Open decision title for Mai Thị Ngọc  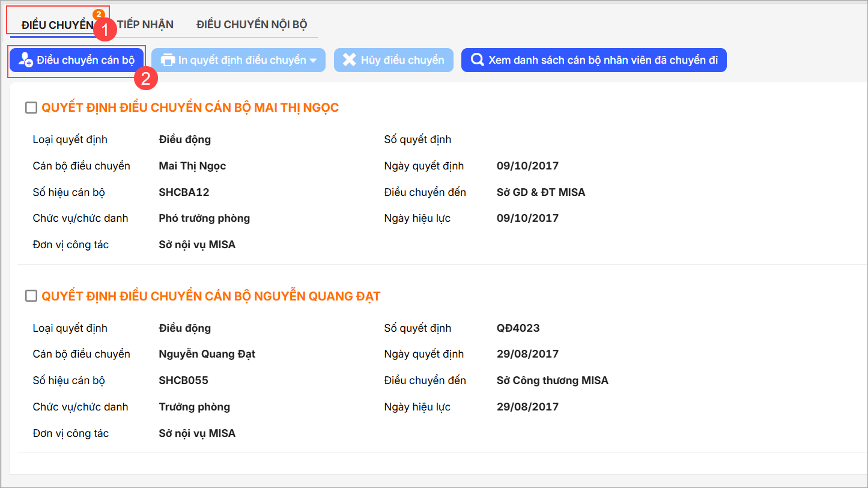pos(190,108)
